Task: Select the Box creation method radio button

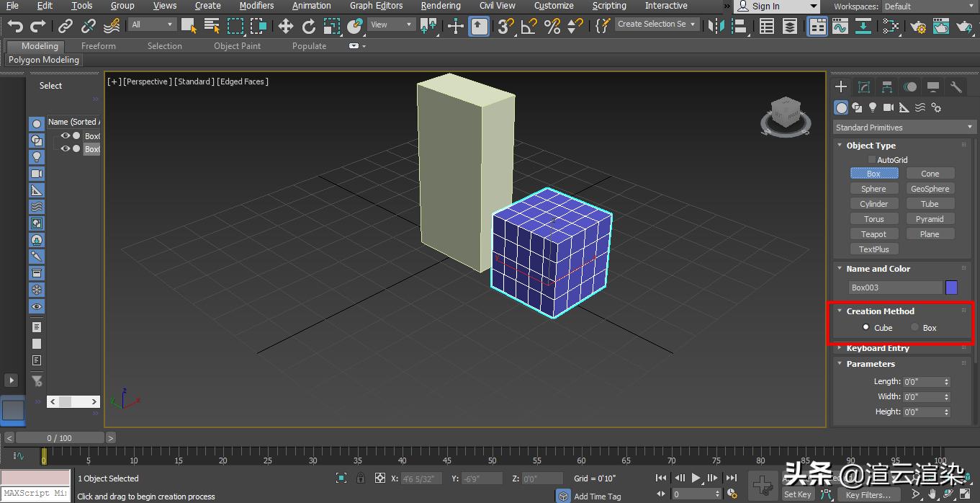Action: tap(916, 327)
